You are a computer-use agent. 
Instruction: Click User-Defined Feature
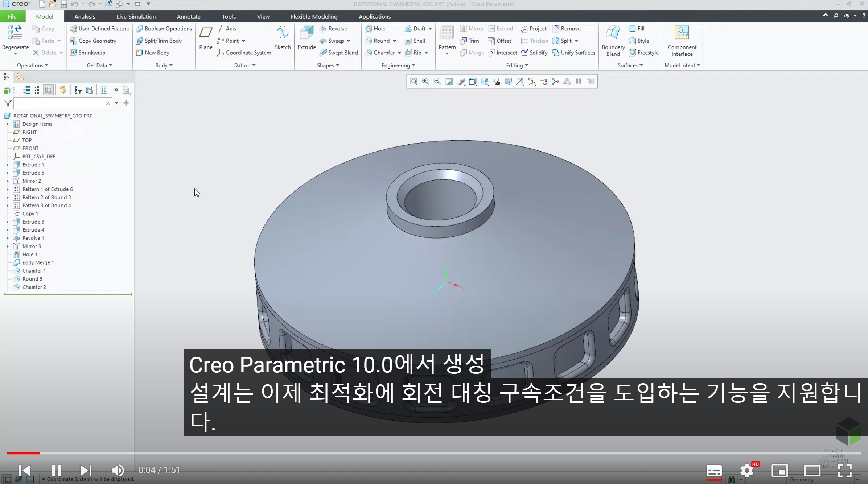click(x=99, y=29)
